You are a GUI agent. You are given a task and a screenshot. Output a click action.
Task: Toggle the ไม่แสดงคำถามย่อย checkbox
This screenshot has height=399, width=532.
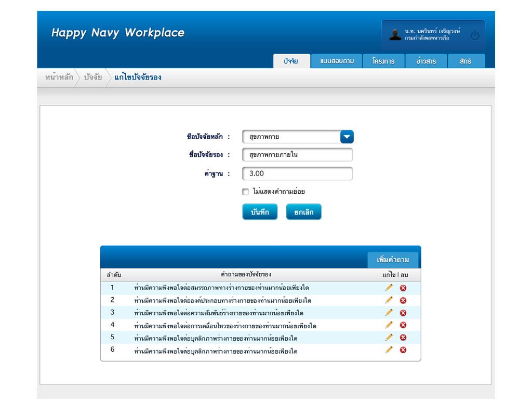click(x=246, y=192)
